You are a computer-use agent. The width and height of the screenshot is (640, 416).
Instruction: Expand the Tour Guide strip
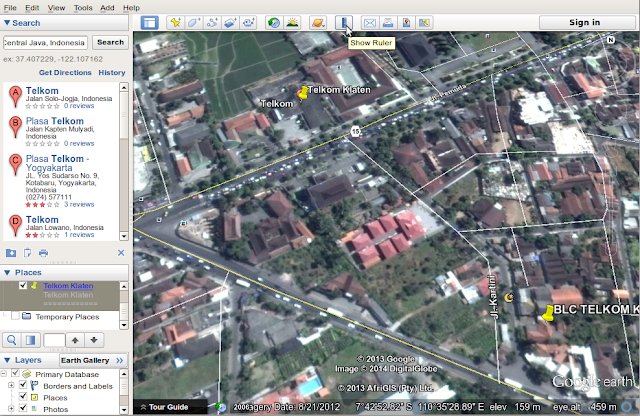pos(164,407)
